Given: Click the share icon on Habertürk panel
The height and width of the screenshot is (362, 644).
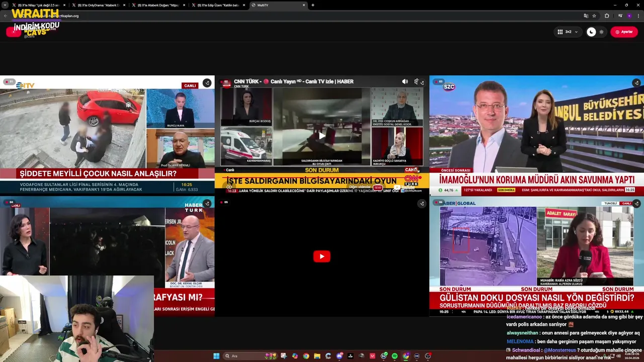Looking at the screenshot, I should tap(207, 204).
